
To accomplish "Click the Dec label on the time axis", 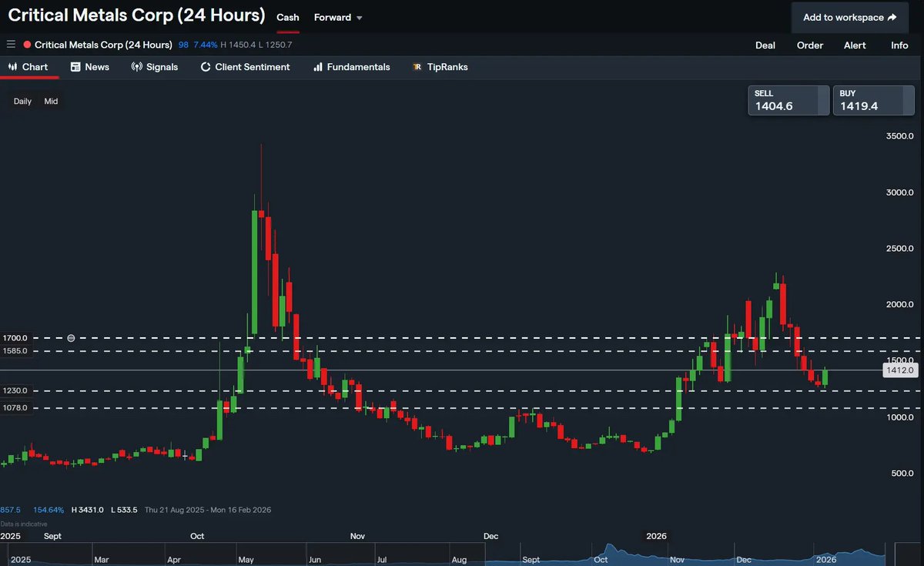I will coord(491,536).
